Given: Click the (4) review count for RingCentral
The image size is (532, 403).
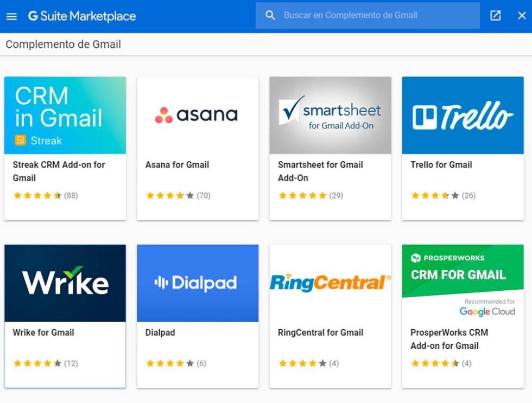Looking at the screenshot, I should 334,363.
